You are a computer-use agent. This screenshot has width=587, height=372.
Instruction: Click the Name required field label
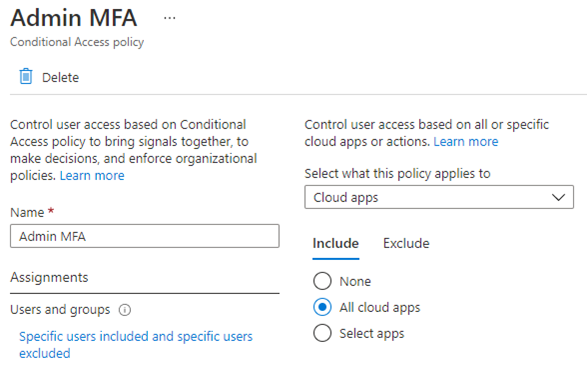(32, 212)
